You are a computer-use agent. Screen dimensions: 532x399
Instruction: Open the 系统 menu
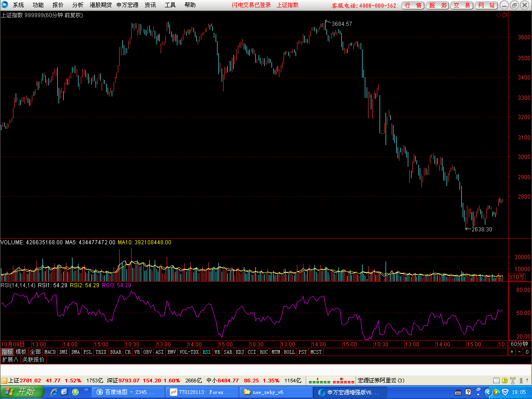tap(18, 5)
